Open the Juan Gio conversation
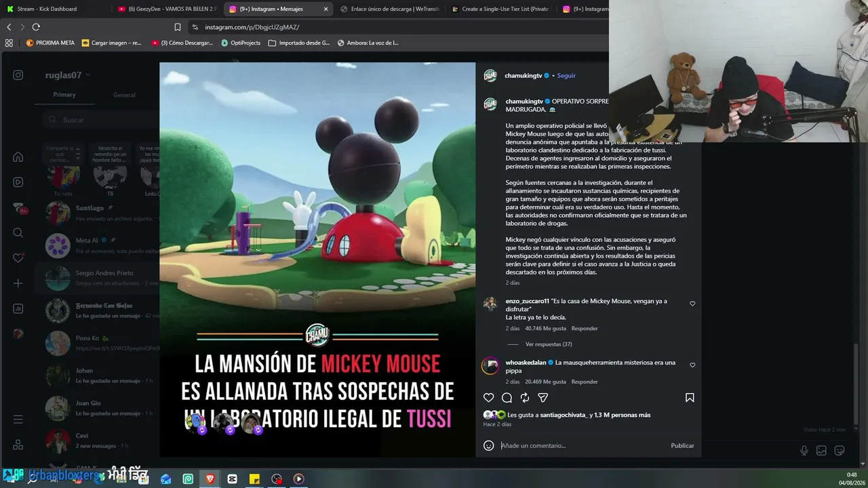 point(98,408)
